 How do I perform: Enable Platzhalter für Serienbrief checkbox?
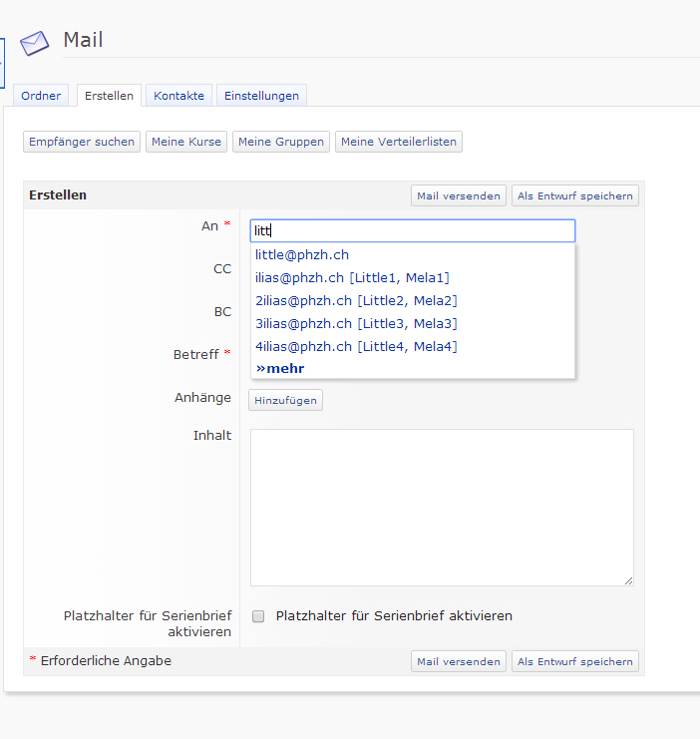(x=258, y=616)
